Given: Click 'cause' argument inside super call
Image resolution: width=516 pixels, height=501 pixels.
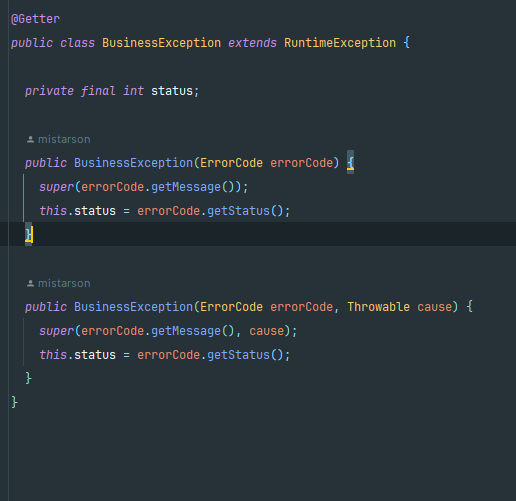Looking at the screenshot, I should (x=266, y=331).
